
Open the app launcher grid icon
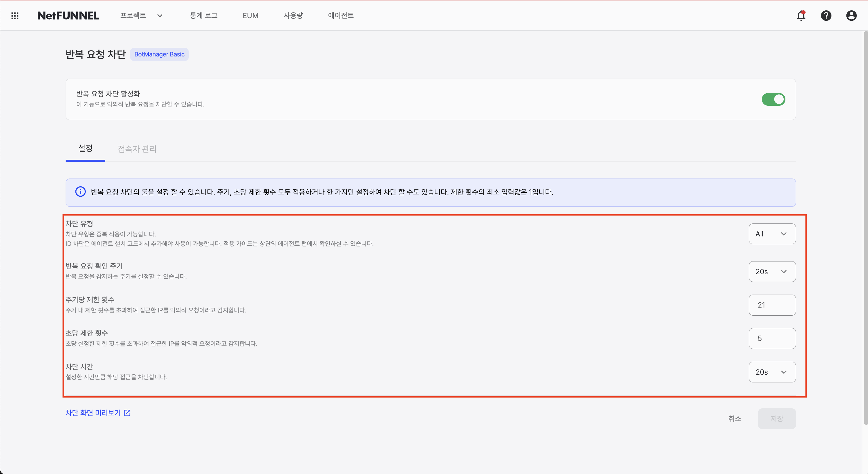tap(15, 16)
